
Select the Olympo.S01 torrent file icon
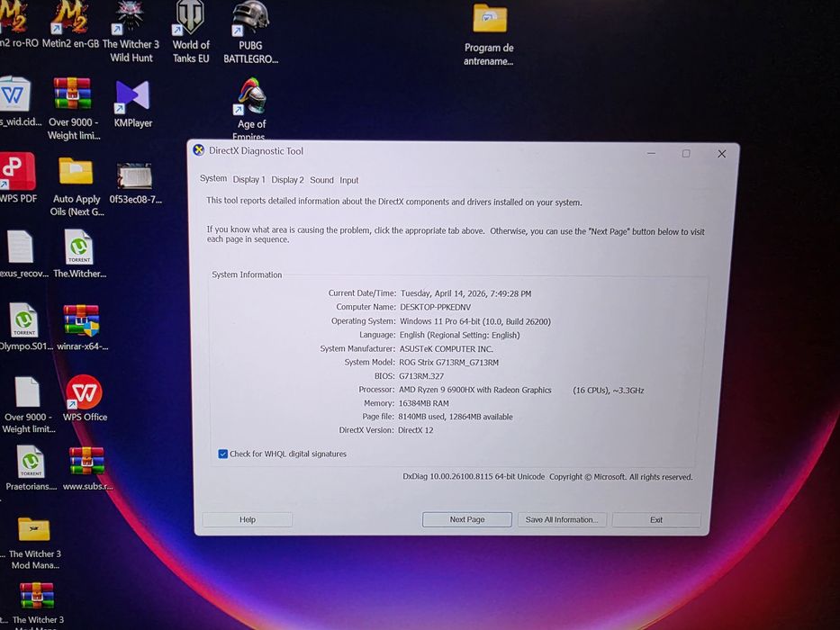click(x=24, y=328)
